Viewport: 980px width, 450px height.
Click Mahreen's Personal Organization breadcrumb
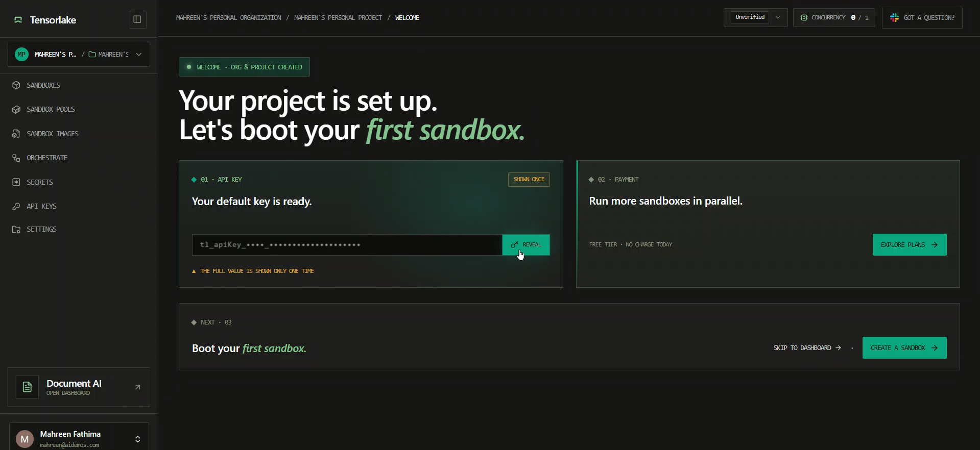[228, 18]
